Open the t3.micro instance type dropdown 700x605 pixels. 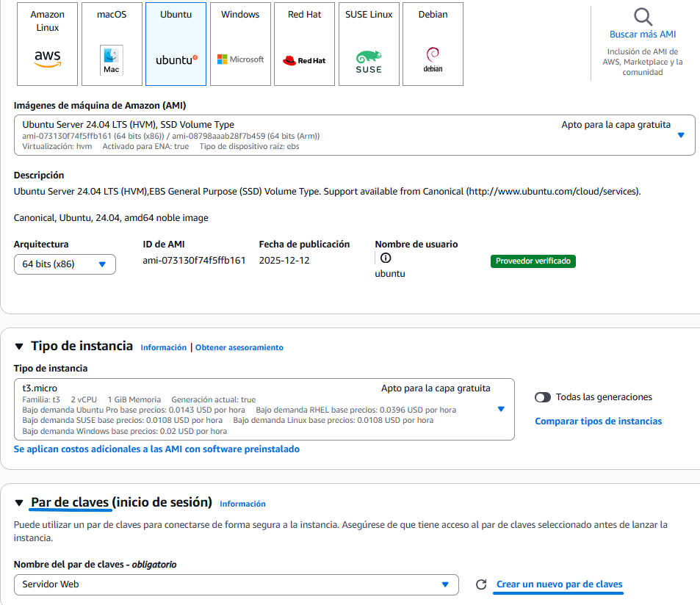point(501,407)
